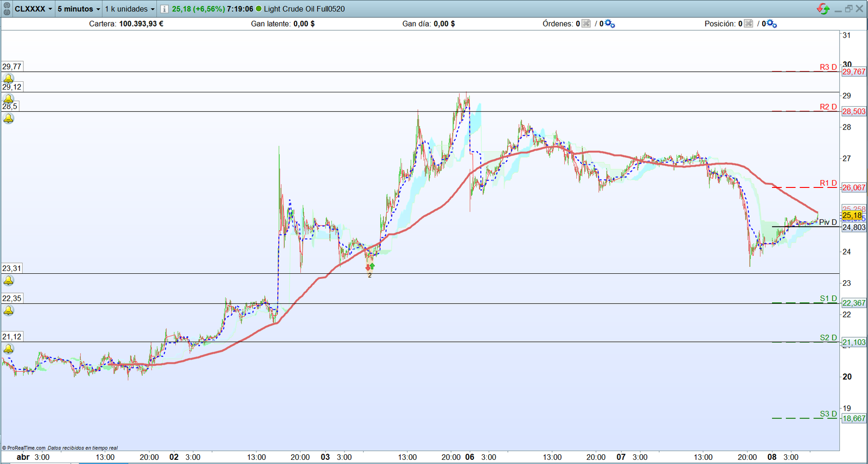Image resolution: width=868 pixels, height=464 pixels.
Task: Close positions with Posición X icon
Action: pos(748,24)
